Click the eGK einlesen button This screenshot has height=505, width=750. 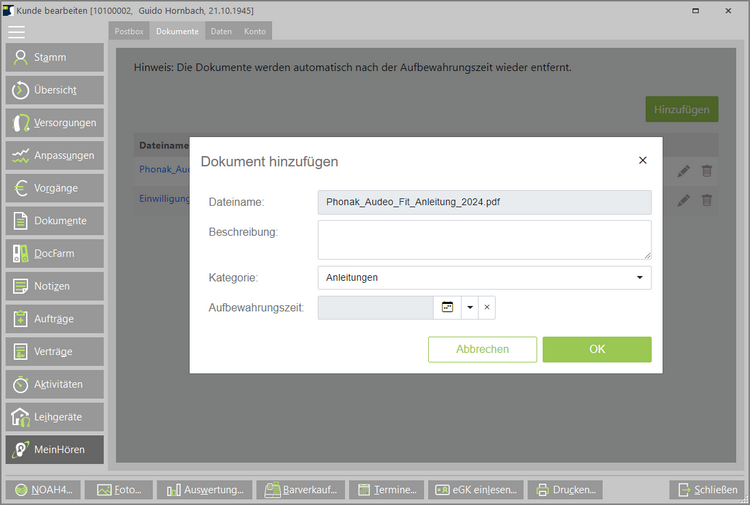pyautogui.click(x=475, y=490)
